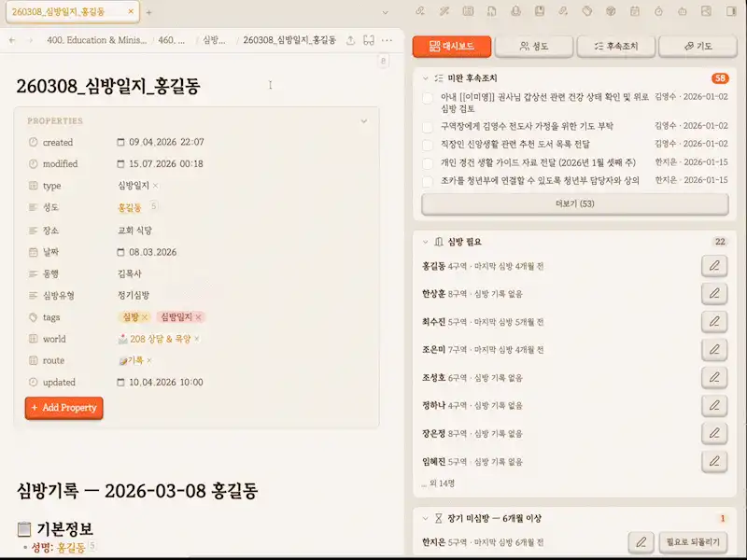The height and width of the screenshot is (560, 747).
Task: Click the 더보기 (53) button
Action: pos(575,203)
